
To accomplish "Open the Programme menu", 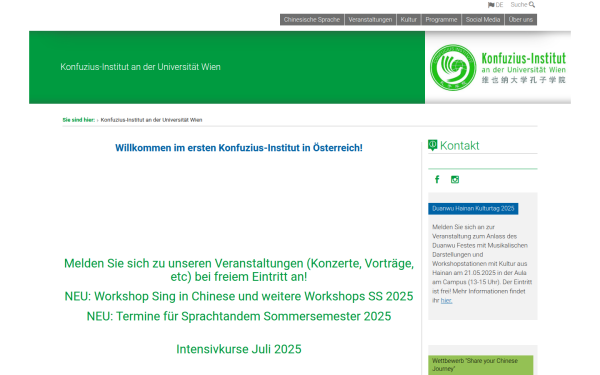I will [x=441, y=20].
